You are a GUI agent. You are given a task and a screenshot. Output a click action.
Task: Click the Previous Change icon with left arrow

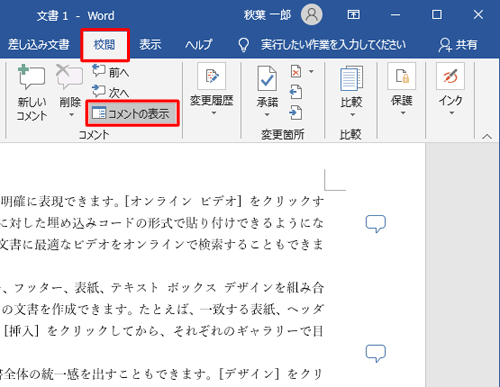pyautogui.click(x=296, y=92)
